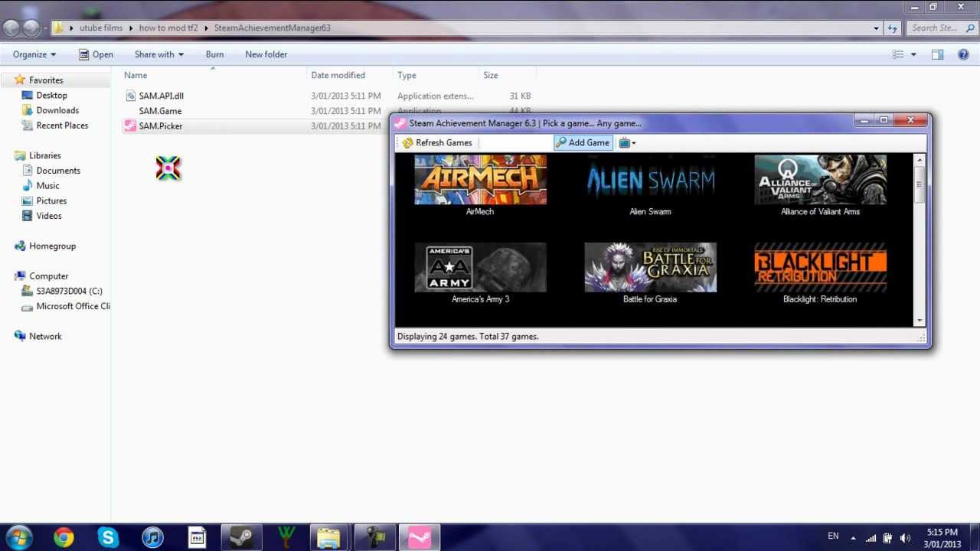
Task: Click 'utube films' in the address path
Action: (101, 28)
